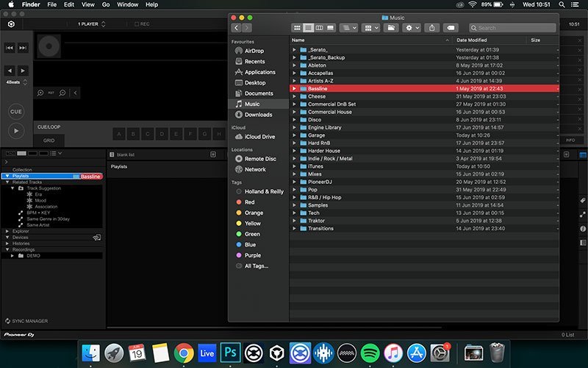Expand the Explorer tree section
This screenshot has height=368, width=588.
[7, 231]
